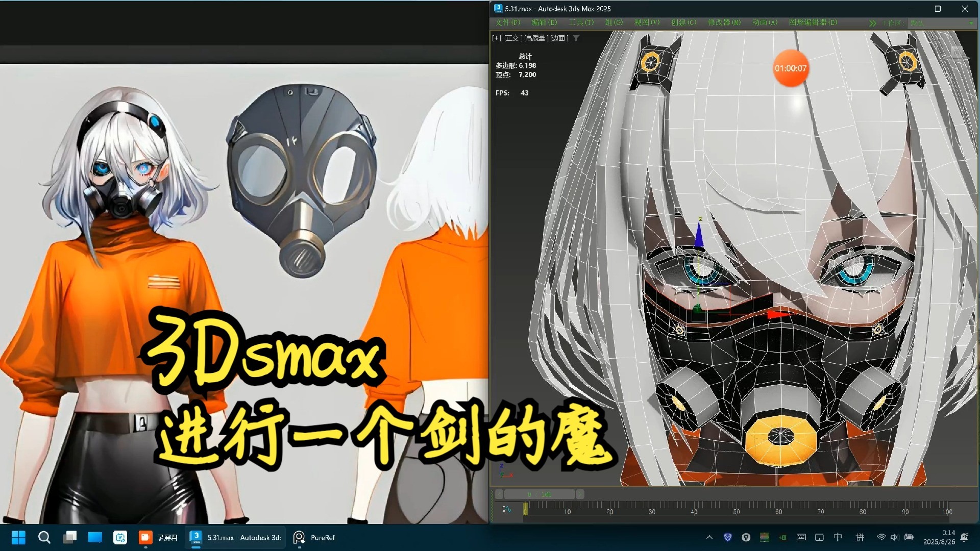Image resolution: width=980 pixels, height=551 pixels.
Task: Click frame 50 on the timeline track bar
Action: [736, 511]
